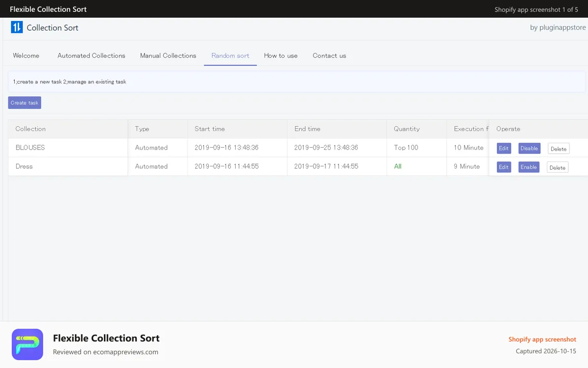Click Automated type in Dress row

[x=151, y=166]
